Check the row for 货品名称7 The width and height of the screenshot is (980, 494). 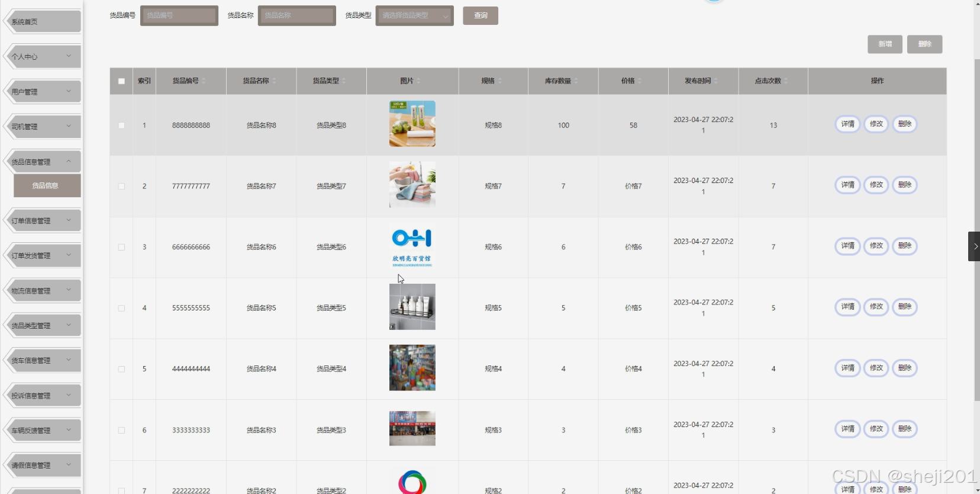click(x=121, y=187)
